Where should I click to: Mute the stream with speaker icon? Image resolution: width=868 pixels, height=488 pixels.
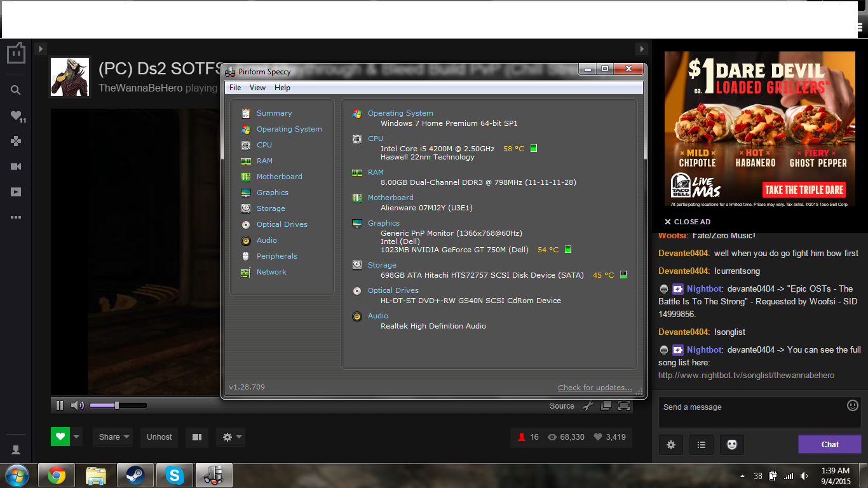coord(77,405)
